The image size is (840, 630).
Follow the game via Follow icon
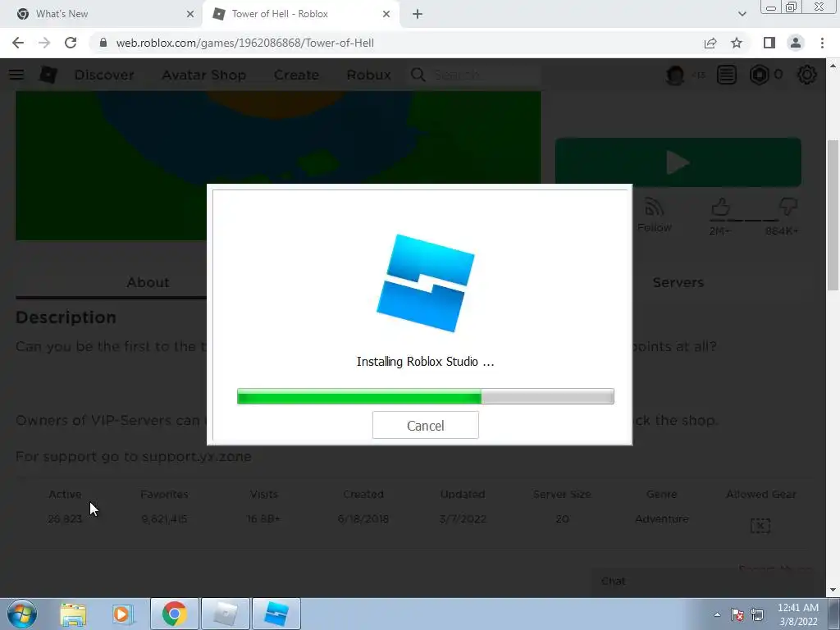[654, 215]
